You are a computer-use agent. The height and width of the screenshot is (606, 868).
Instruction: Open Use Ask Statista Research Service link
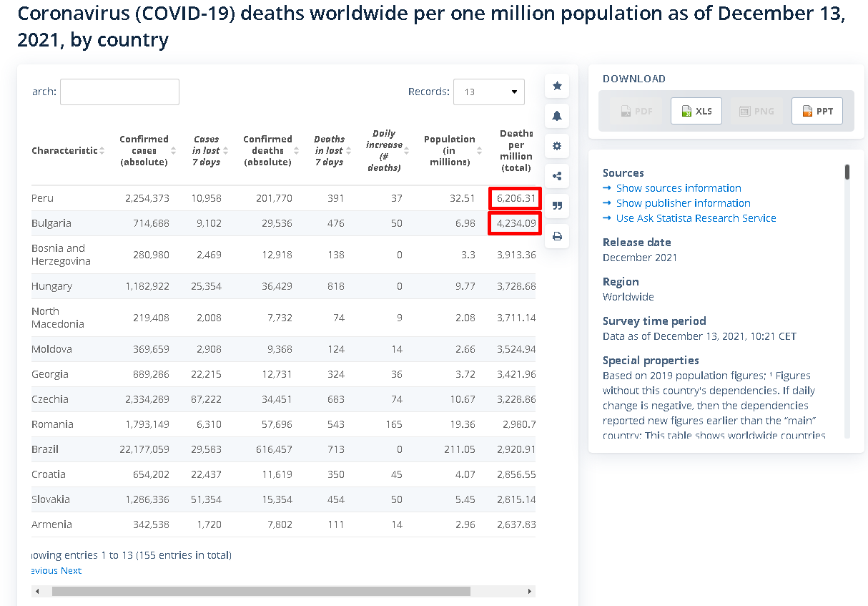point(696,218)
